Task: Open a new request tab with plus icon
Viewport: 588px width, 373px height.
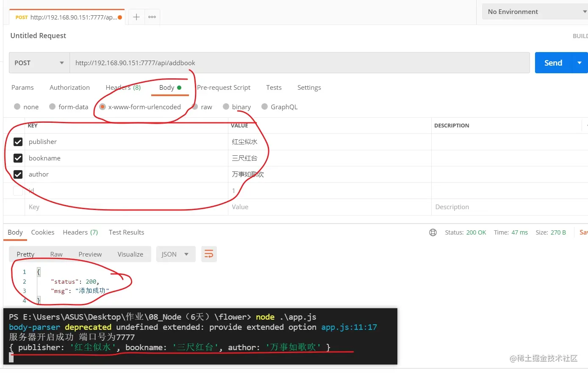Action: click(x=136, y=17)
